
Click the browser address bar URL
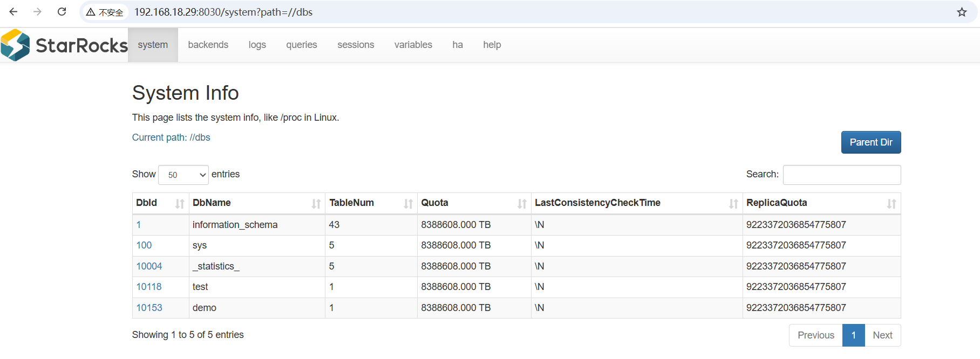click(x=223, y=12)
